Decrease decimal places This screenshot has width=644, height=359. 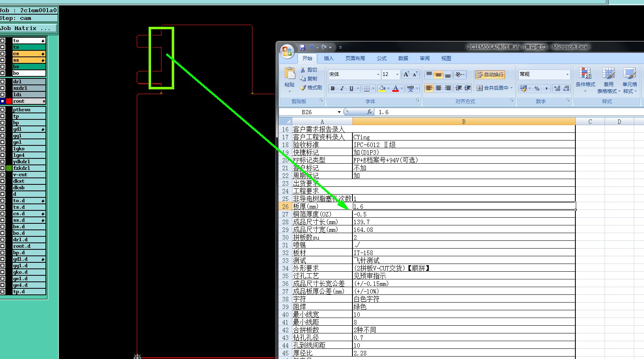(566, 88)
